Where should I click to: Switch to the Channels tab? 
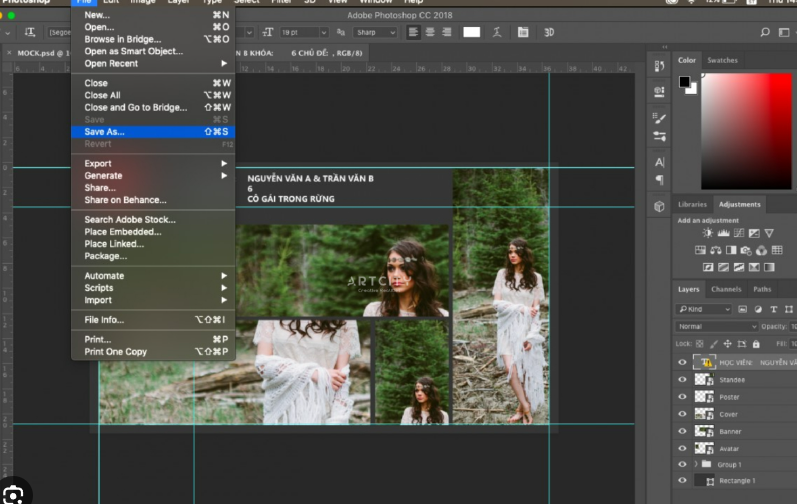pos(725,290)
